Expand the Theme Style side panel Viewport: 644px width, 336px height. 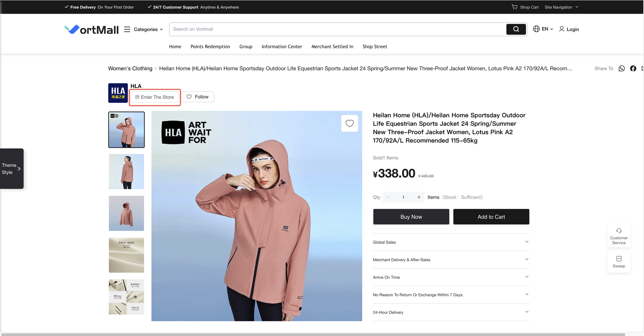[x=12, y=169]
